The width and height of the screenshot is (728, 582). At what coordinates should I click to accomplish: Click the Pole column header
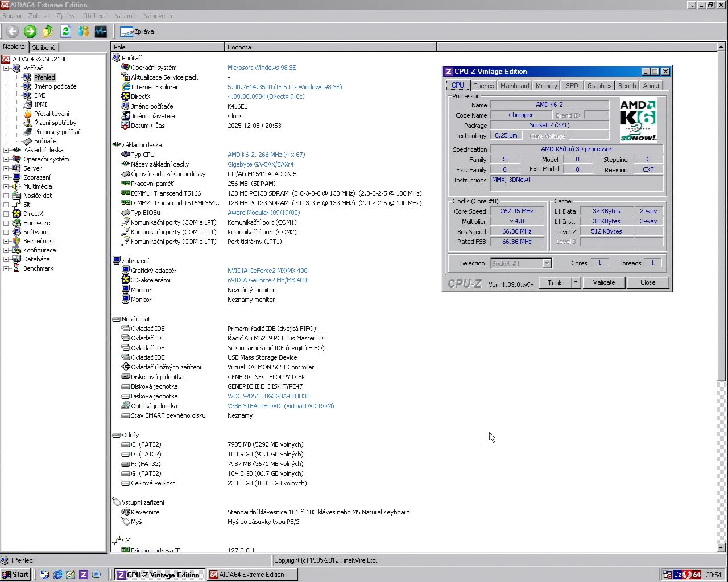click(x=168, y=47)
